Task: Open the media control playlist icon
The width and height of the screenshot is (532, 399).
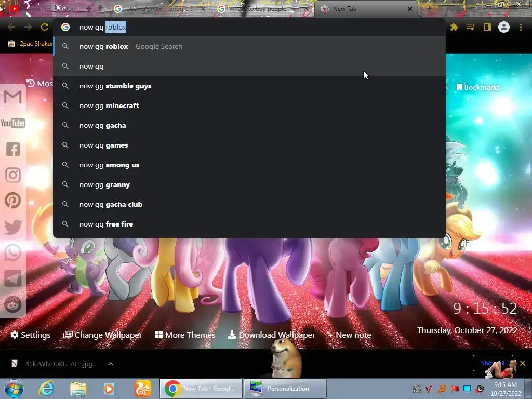Action: point(470,27)
